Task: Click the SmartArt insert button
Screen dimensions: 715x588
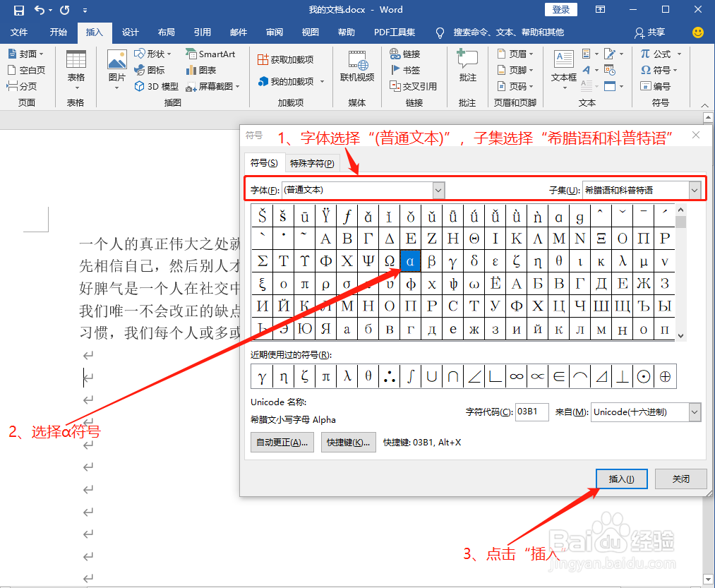Action: [210, 54]
